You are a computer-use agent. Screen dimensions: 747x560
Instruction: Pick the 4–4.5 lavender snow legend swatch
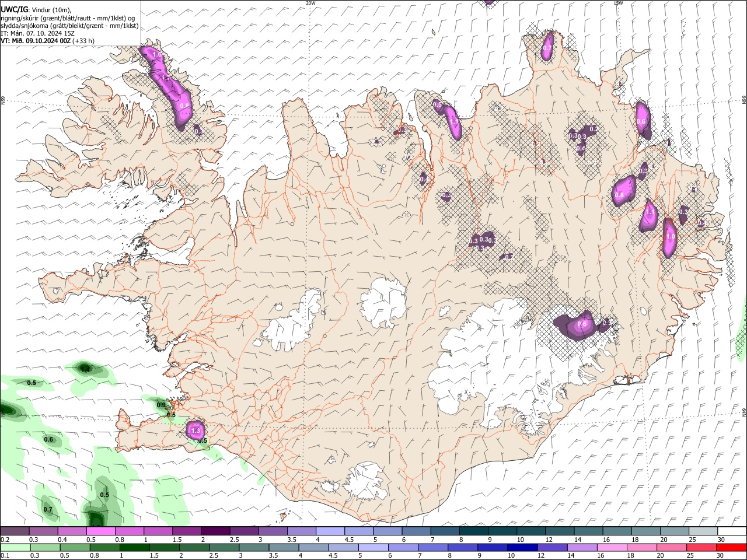point(330,531)
